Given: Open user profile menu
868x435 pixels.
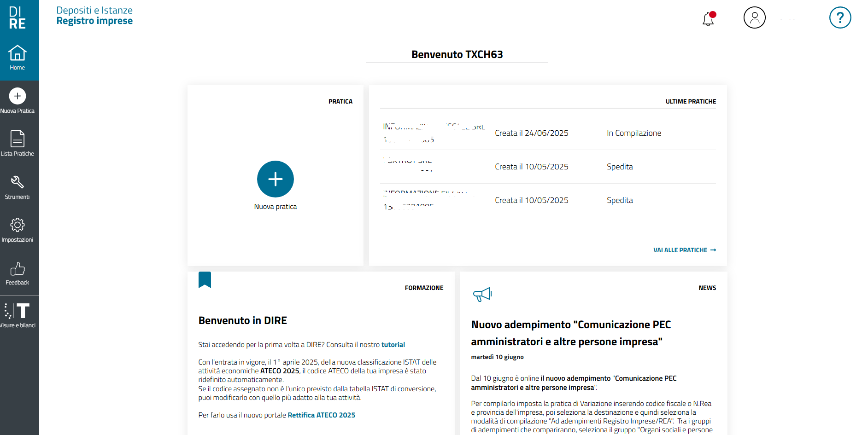Looking at the screenshot, I should [755, 17].
